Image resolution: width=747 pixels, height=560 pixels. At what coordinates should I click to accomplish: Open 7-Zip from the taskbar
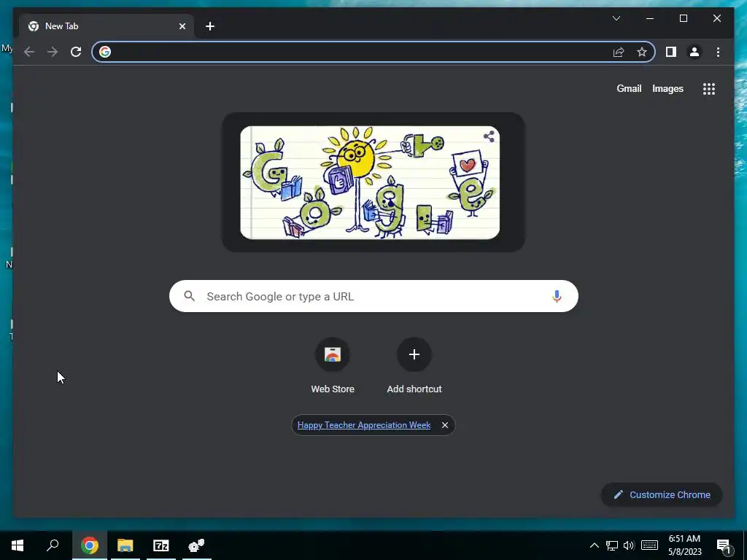(x=161, y=545)
